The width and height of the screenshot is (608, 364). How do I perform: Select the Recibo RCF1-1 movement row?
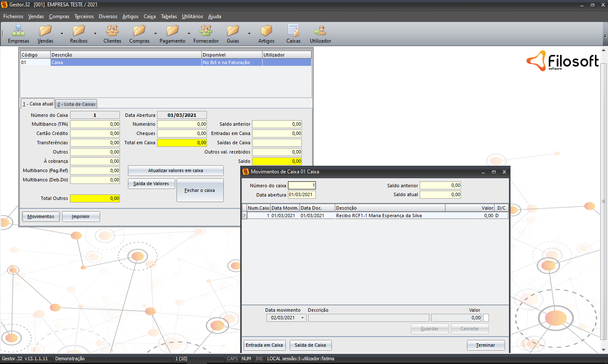pos(378,216)
